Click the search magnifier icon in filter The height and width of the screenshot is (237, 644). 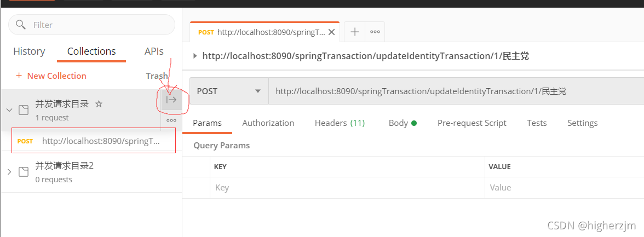click(x=21, y=25)
